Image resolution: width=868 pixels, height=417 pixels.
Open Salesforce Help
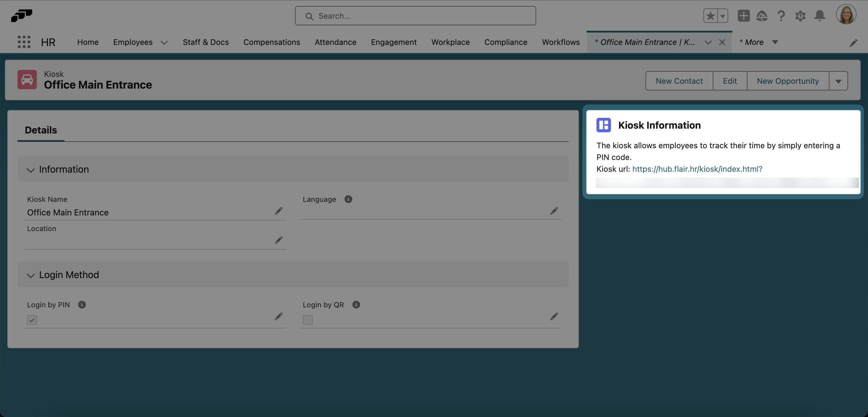(x=781, y=16)
